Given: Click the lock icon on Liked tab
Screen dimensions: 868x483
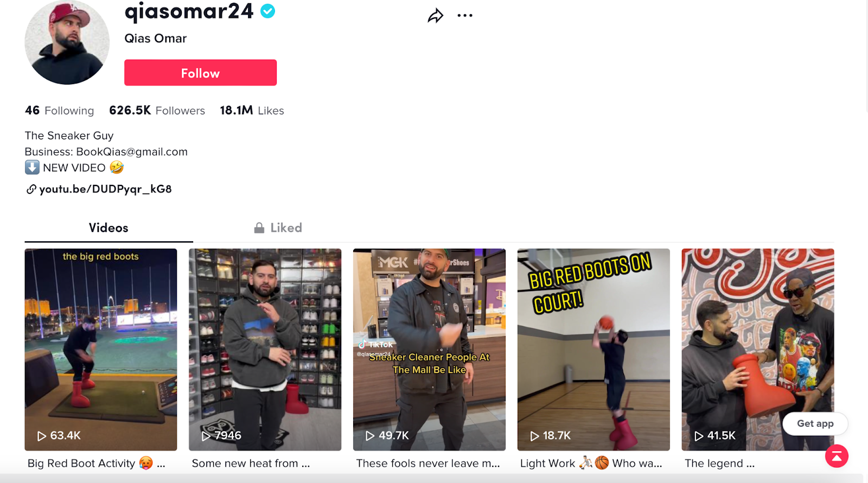Looking at the screenshot, I should (259, 228).
